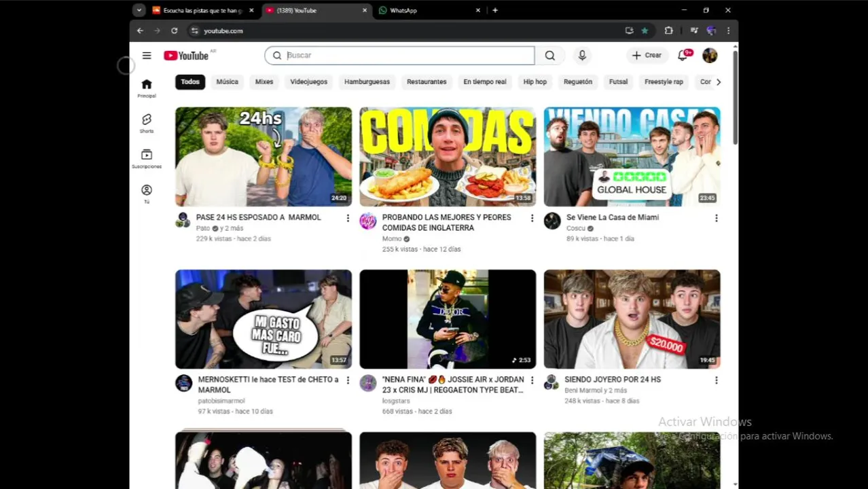868x489 pixels.
Task: Select the Mixes filter chip
Action: [264, 81]
